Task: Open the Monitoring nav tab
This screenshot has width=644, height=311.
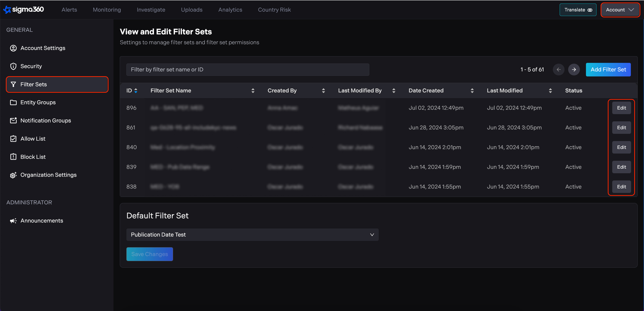Action: pos(107,10)
